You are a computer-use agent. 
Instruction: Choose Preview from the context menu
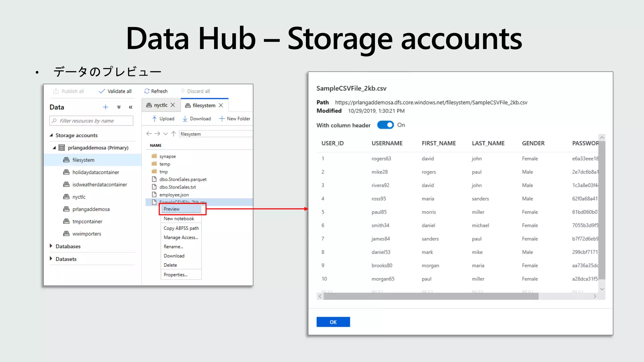point(181,209)
